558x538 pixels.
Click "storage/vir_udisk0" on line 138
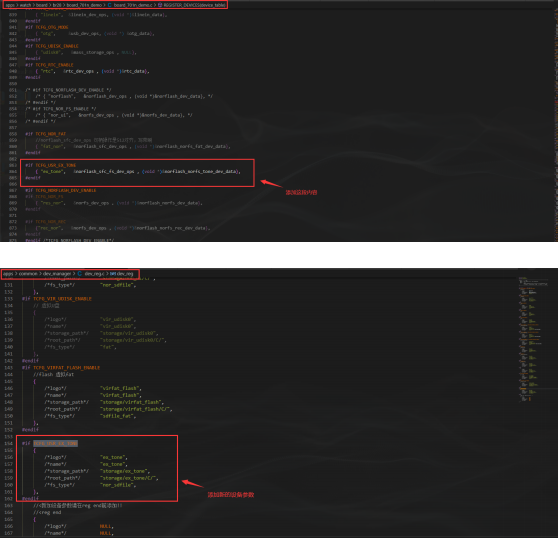point(128,333)
